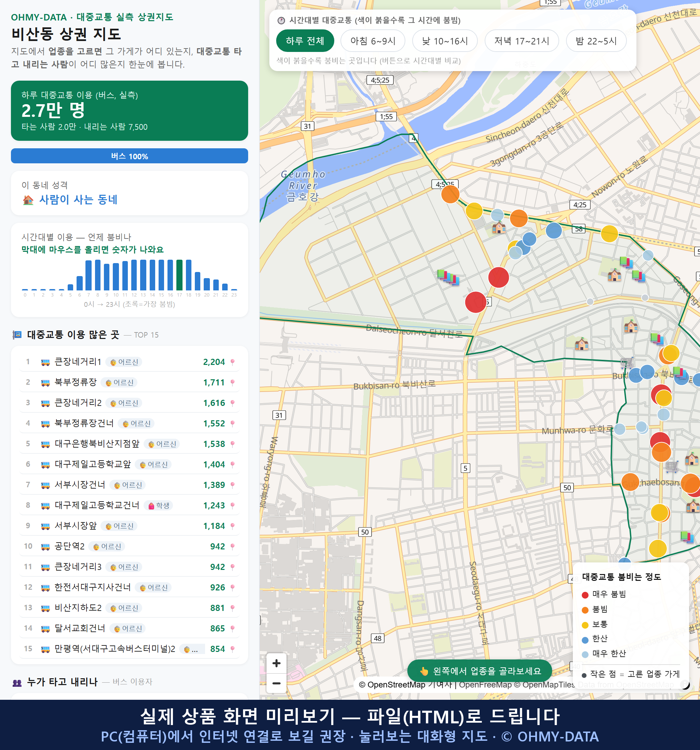Image resolution: width=700 pixels, height=750 pixels.
Task: Click the house icon by 사람이 사는 동네
Action: tap(28, 200)
